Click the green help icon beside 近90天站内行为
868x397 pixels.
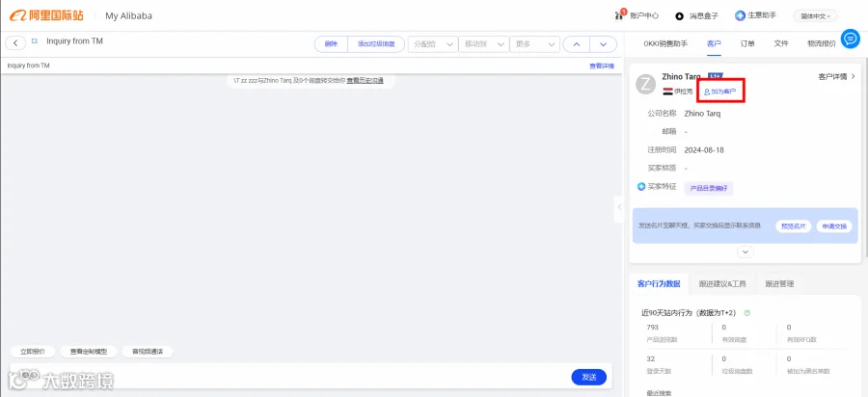pyautogui.click(x=746, y=313)
